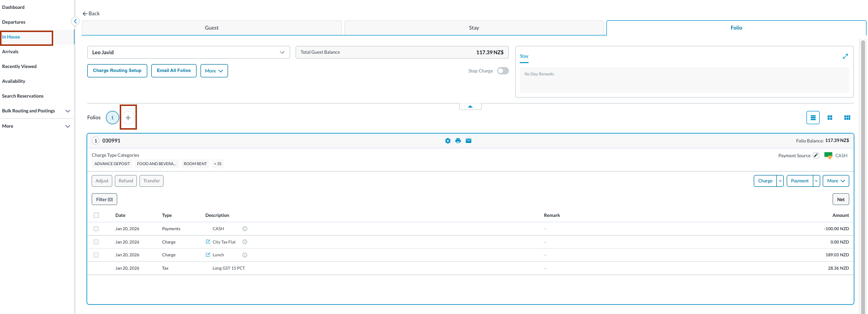Screen dimensions: 868x314
Task: Go back using the Back link
Action: pos(91,13)
